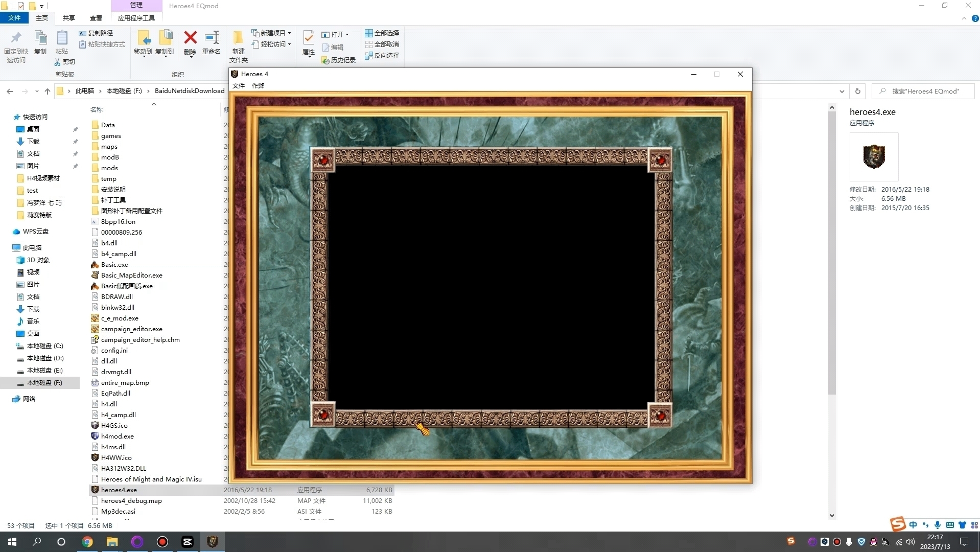Open recent locations dropdown near Forward
The height and width of the screenshot is (552, 980).
[37, 91]
